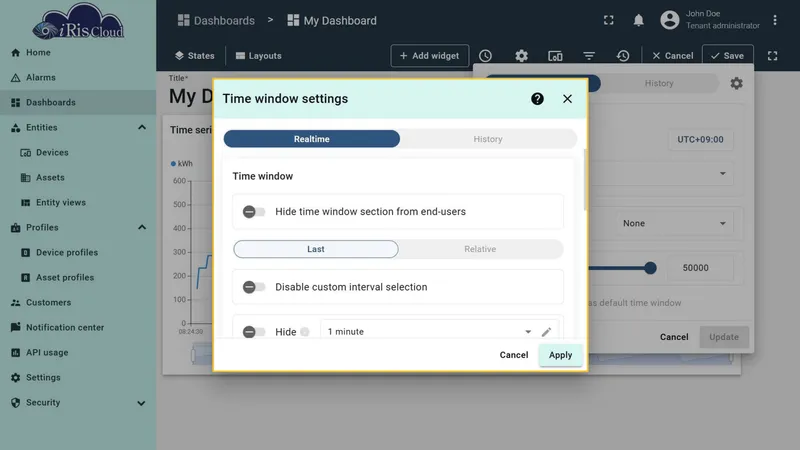
Task: Open the Home page
Action: 78,53
